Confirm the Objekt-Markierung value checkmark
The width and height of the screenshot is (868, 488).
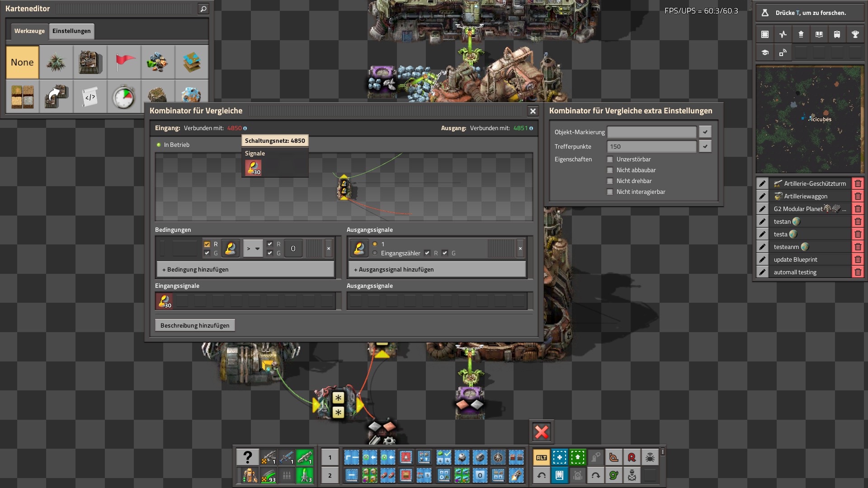pos(705,132)
